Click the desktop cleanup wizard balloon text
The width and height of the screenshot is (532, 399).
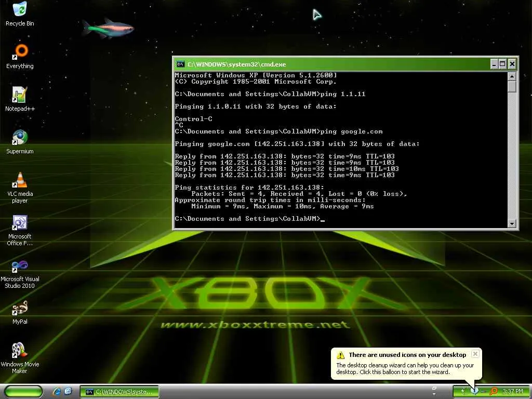(405, 368)
